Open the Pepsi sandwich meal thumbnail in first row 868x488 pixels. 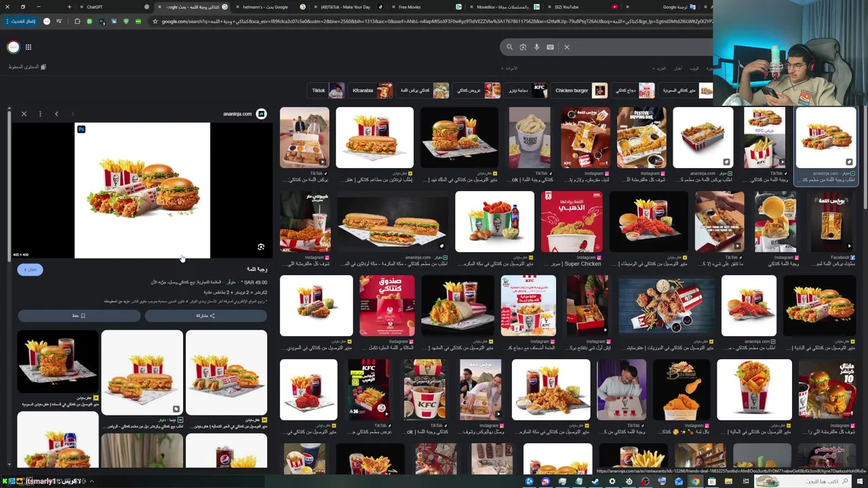[x=374, y=138]
